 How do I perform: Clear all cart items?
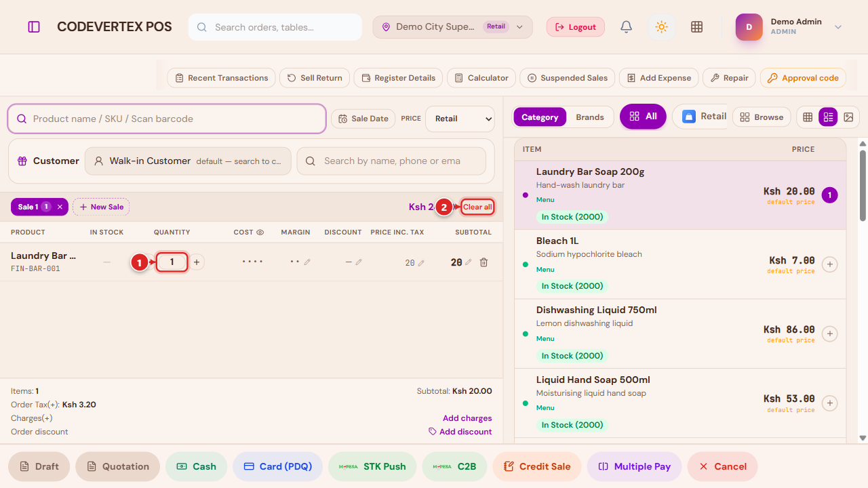click(x=477, y=207)
